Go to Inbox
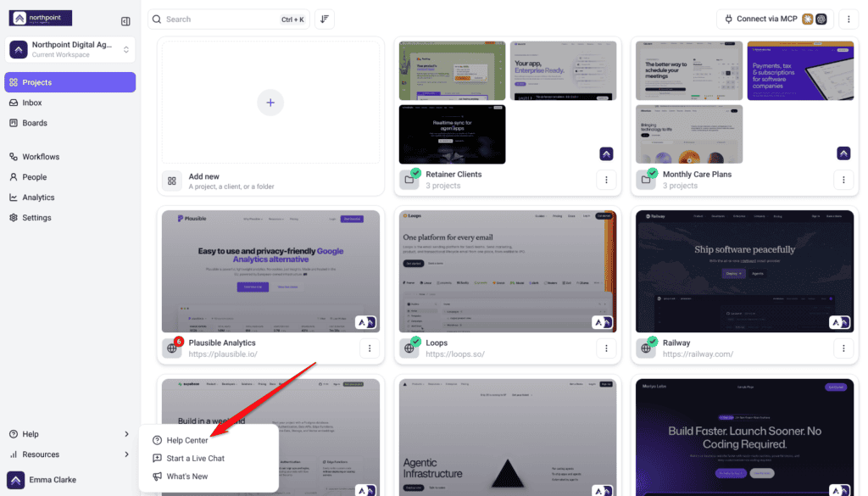Screen dimensions: 868x496 (32, 103)
